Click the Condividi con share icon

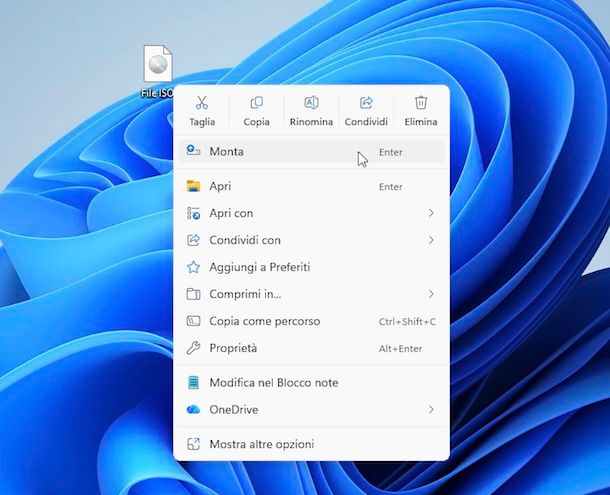pos(193,240)
